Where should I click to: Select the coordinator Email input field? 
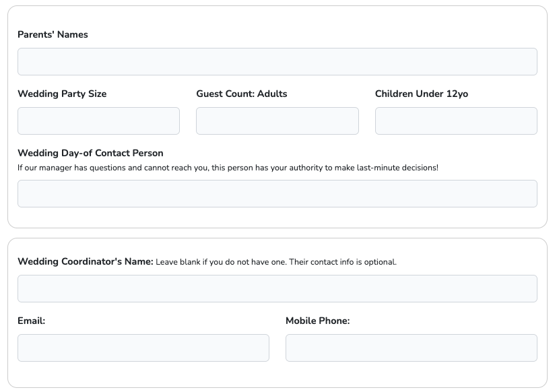pyautogui.click(x=143, y=348)
